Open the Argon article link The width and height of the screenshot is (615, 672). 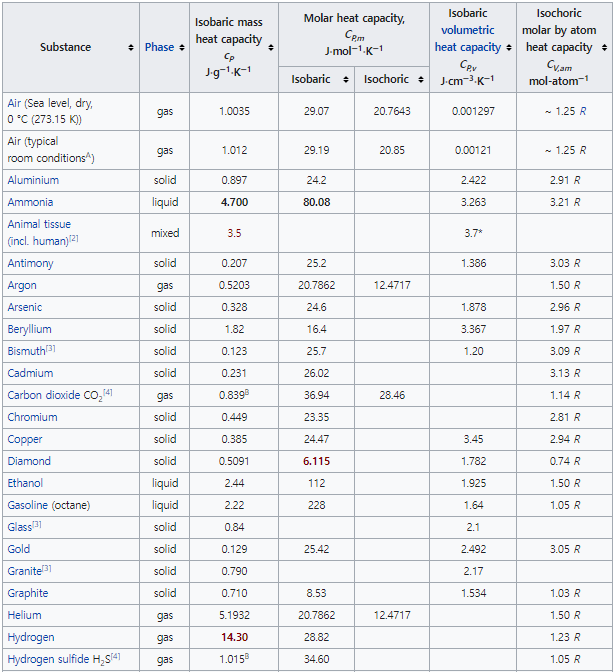22,285
